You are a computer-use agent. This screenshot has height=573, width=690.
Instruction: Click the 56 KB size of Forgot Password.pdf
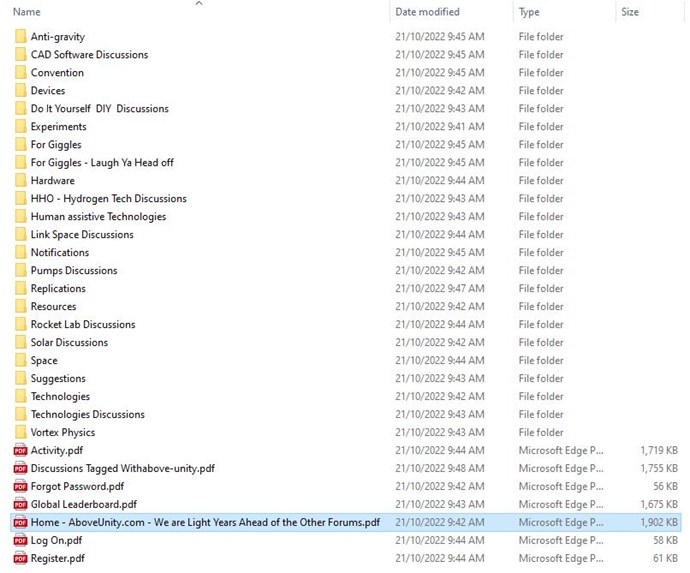point(665,486)
